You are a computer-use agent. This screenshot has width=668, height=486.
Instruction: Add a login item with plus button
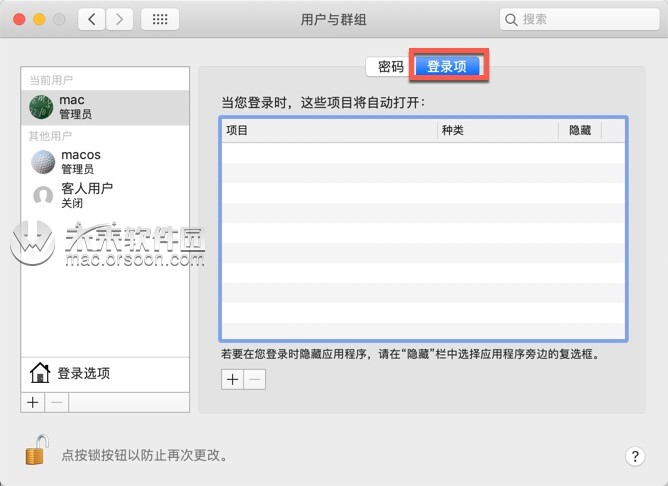233,379
